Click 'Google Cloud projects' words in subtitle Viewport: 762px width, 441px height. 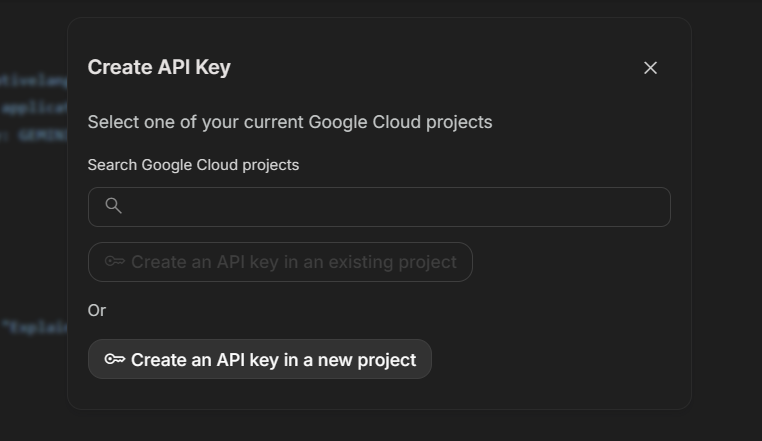click(400, 122)
